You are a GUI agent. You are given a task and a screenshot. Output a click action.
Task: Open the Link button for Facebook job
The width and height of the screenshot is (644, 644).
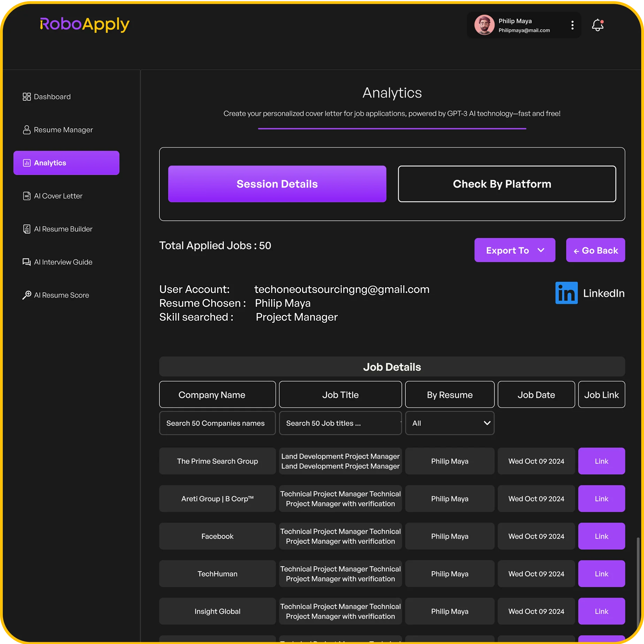(601, 536)
